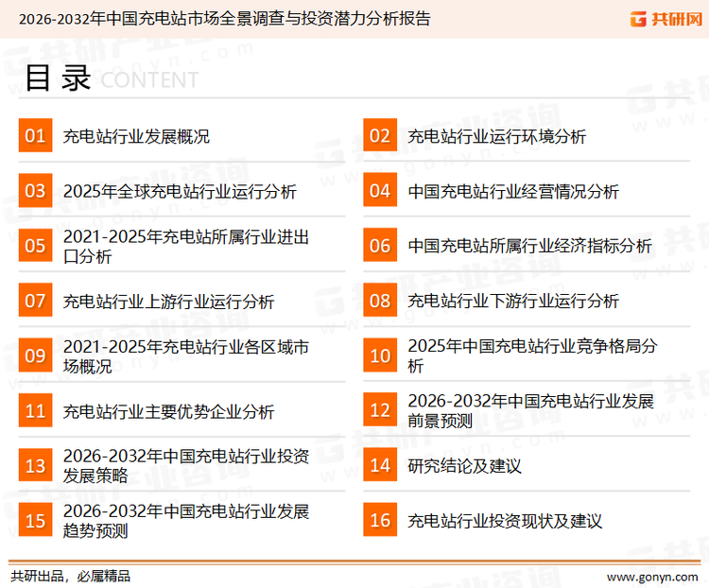This screenshot has height=588, width=709.
Task: Select chapter 研究结论及建议
Action: 464,466
